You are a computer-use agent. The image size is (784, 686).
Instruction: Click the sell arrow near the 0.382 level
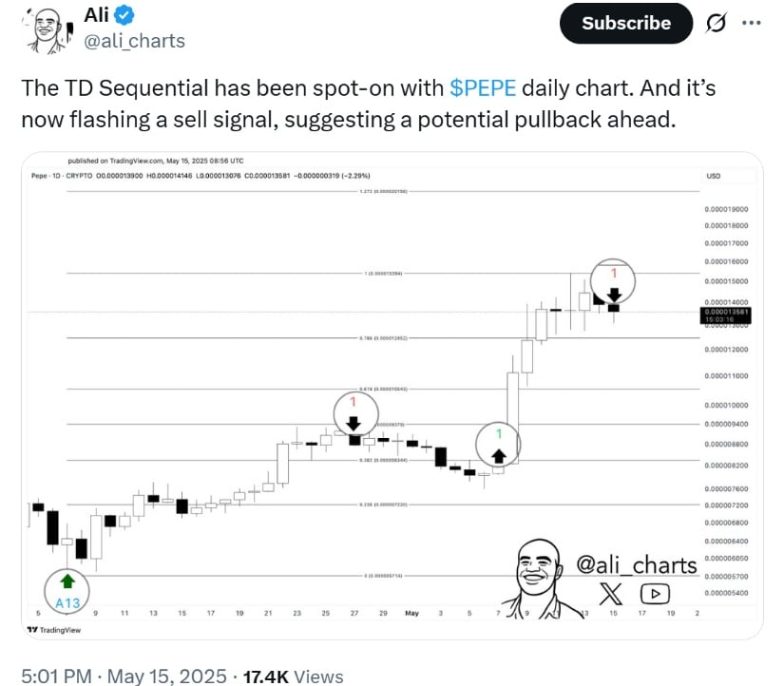pyautogui.click(x=354, y=424)
